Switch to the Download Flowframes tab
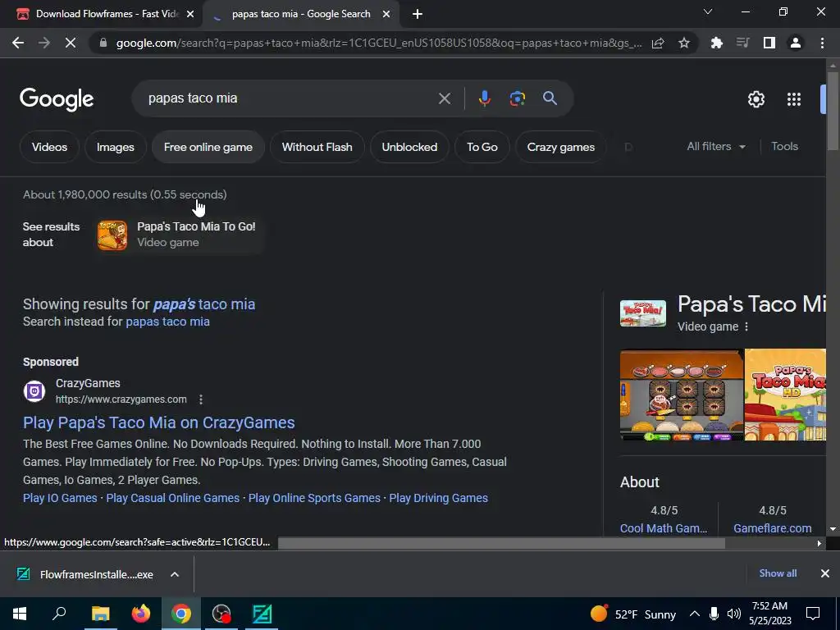The width and height of the screenshot is (840, 630). tap(107, 14)
